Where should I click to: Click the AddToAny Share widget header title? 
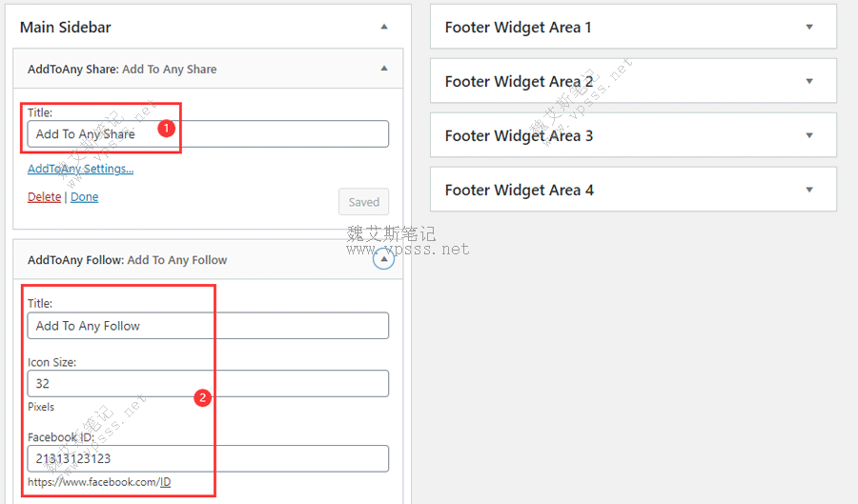(x=122, y=70)
